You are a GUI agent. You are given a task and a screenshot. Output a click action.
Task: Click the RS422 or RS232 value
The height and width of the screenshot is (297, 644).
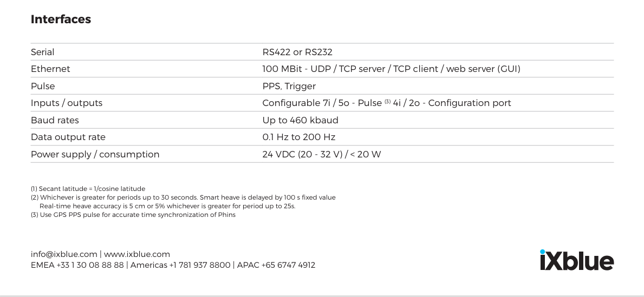click(x=297, y=52)
